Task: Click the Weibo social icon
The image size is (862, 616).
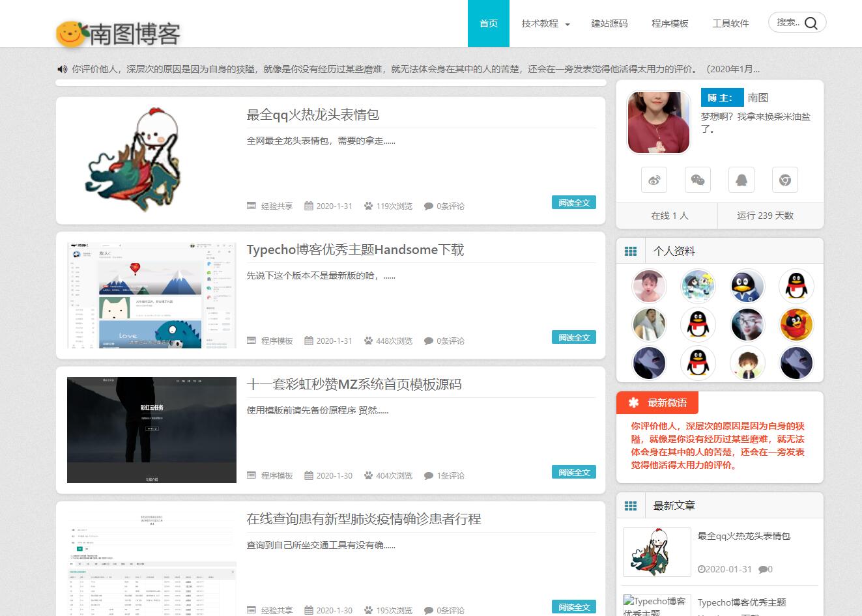Action: click(654, 180)
